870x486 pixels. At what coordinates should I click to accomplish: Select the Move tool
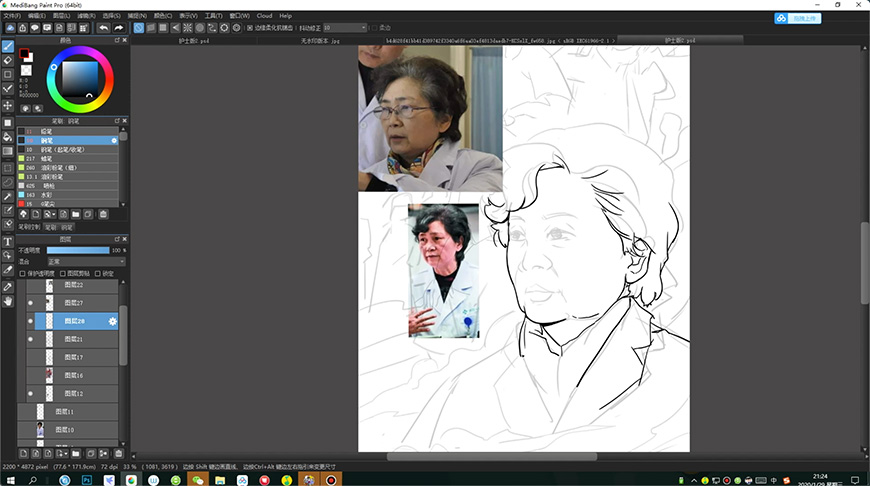tap(8, 105)
